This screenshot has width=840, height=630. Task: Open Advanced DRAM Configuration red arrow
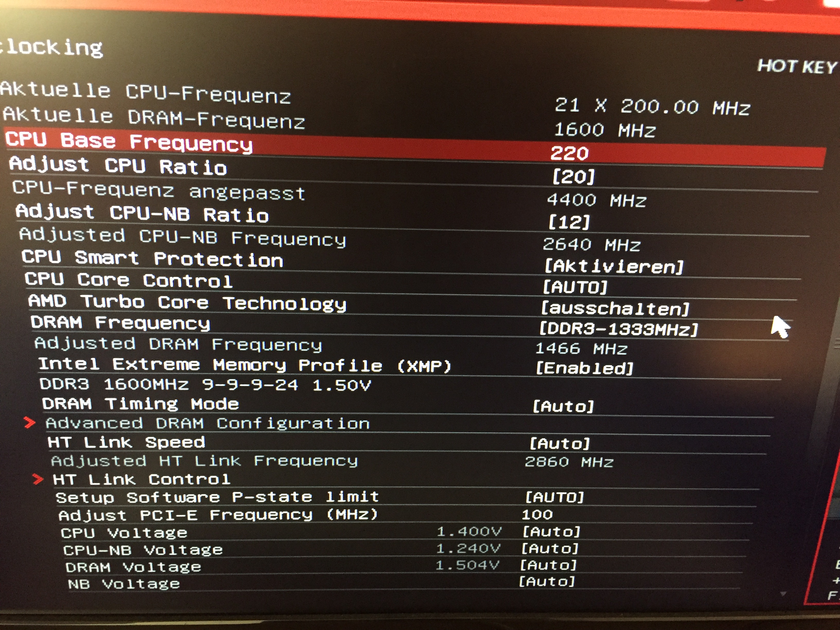29,422
